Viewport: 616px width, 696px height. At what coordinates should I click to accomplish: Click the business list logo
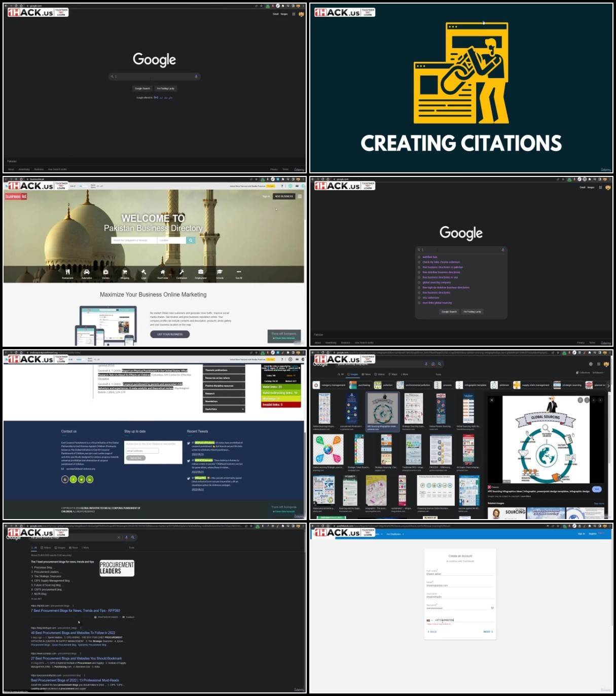pyautogui.click(x=16, y=197)
